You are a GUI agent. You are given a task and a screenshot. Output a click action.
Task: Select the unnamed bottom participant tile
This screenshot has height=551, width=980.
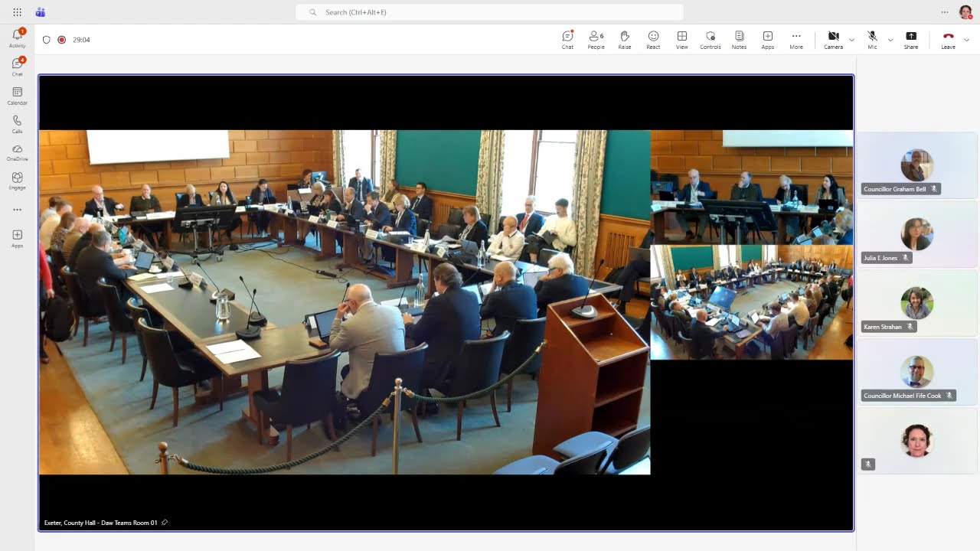(916, 440)
